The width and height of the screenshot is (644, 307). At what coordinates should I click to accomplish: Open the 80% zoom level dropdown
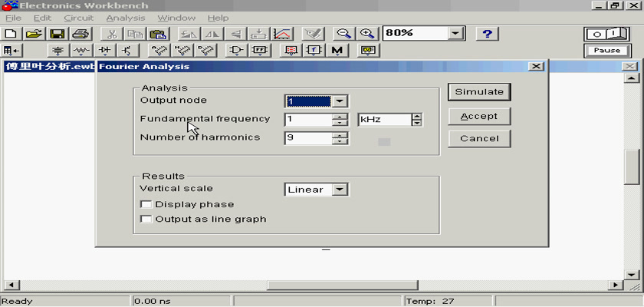click(x=455, y=33)
